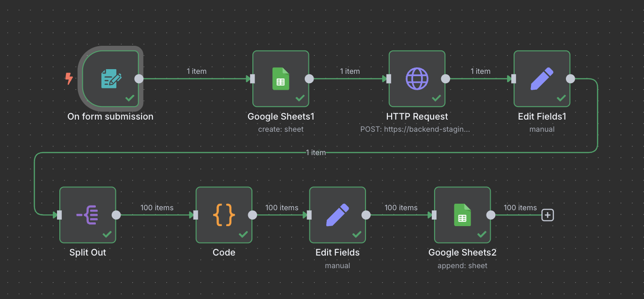
Task: Click the input connector of Split Out
Action: pos(59,215)
